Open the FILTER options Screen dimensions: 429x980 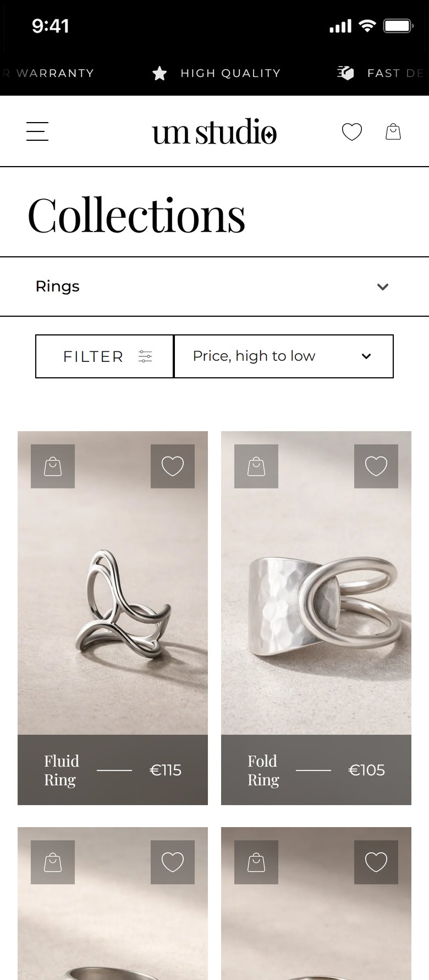click(105, 356)
